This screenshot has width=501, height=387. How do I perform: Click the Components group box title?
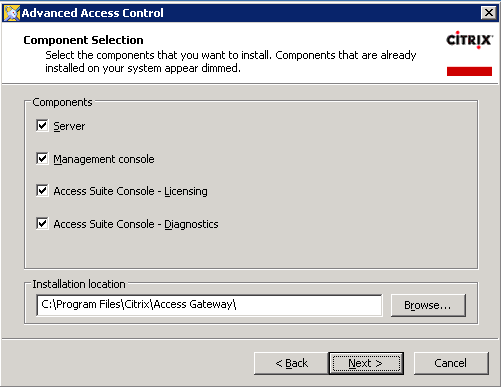point(62,102)
